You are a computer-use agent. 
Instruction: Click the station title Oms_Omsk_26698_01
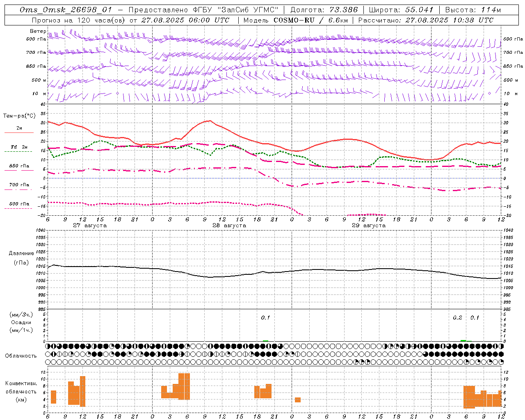[x=66, y=10]
